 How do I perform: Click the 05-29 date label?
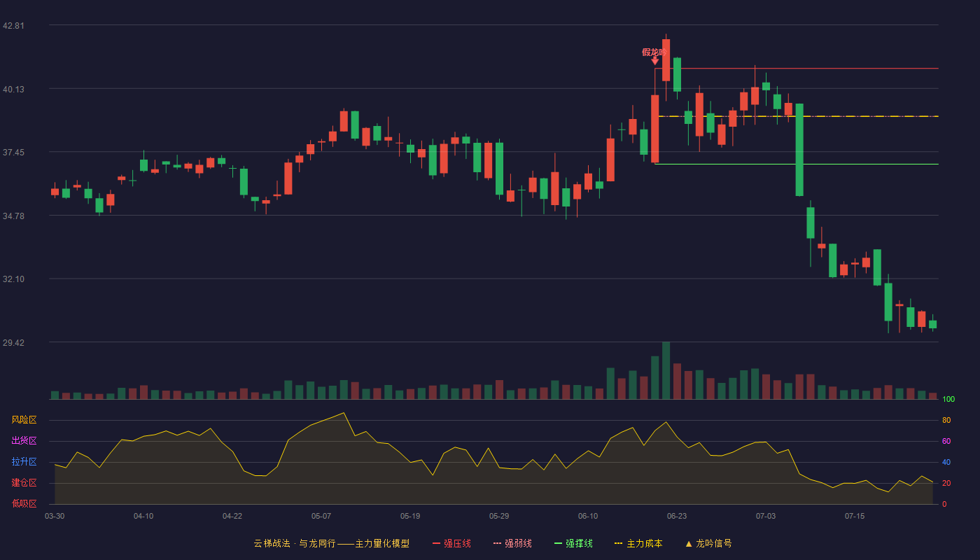click(x=499, y=516)
